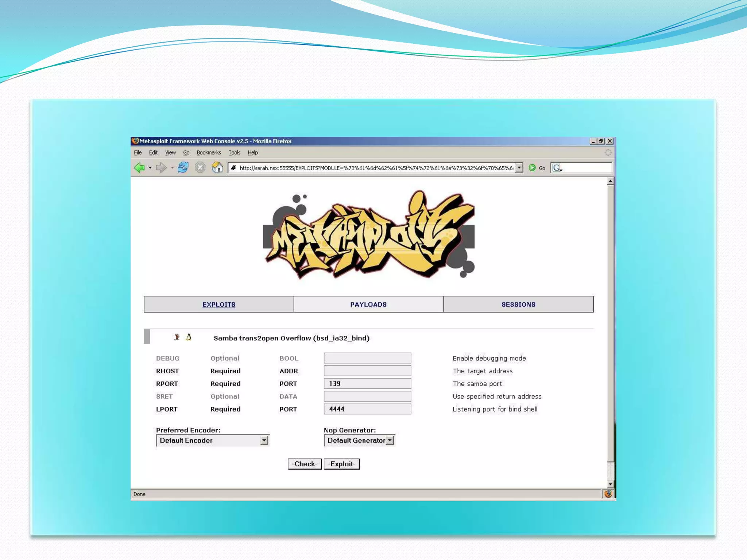747x560 pixels.
Task: Click the Google search engine icon
Action: [x=557, y=168]
